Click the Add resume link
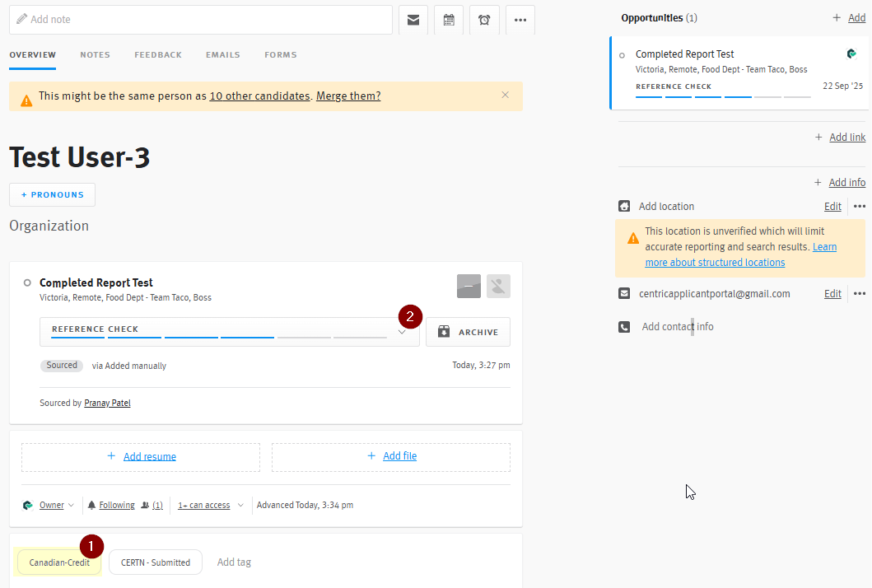This screenshot has width=872, height=588. click(149, 455)
